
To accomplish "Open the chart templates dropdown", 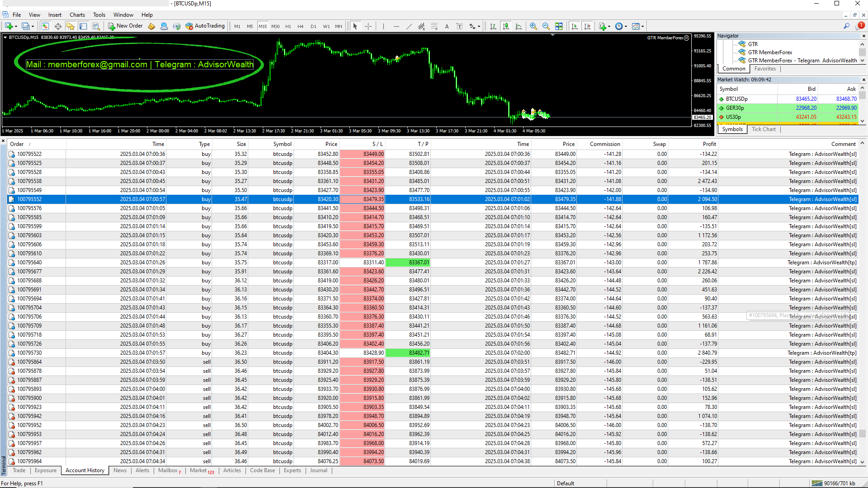I will coord(642,26).
